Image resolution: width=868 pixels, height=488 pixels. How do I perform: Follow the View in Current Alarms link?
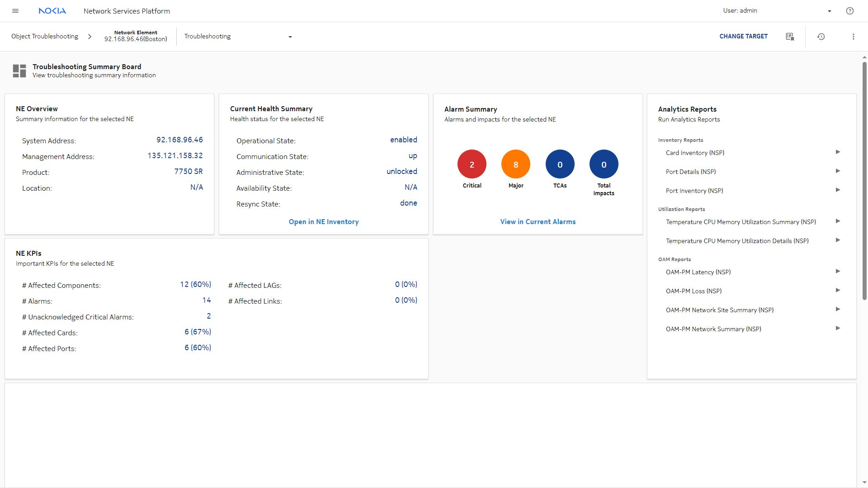click(538, 222)
